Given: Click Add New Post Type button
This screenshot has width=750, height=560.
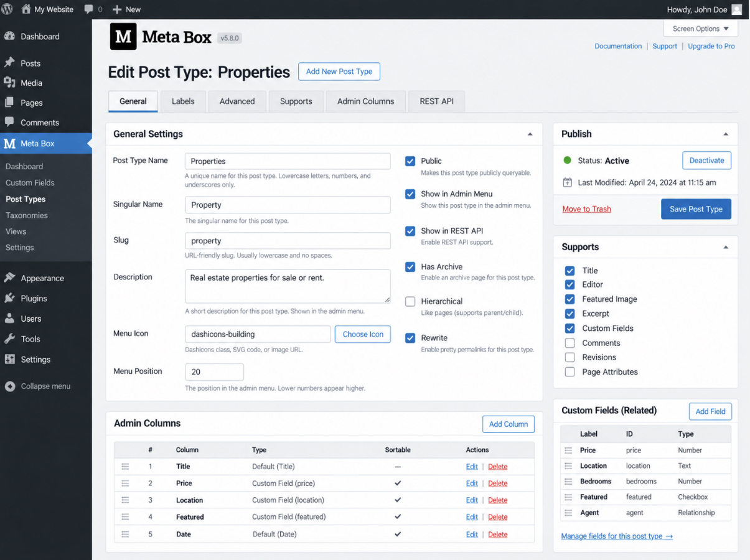Looking at the screenshot, I should click(x=339, y=72).
